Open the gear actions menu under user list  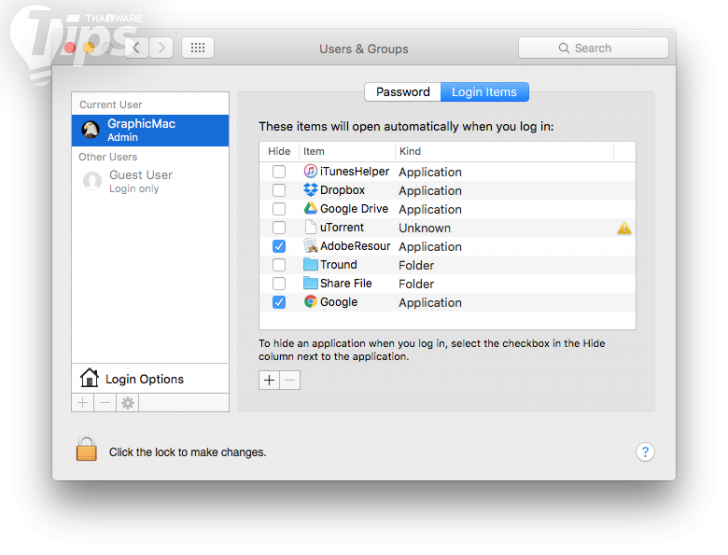[128, 403]
